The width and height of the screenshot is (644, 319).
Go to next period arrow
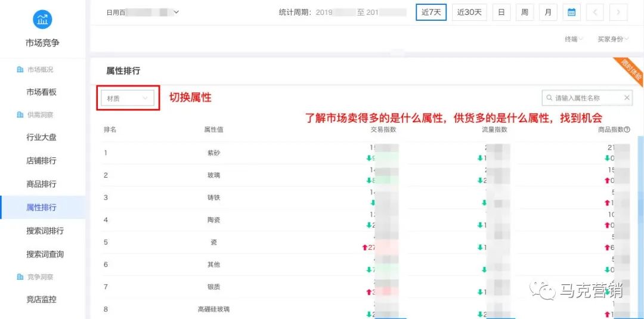[x=618, y=12]
